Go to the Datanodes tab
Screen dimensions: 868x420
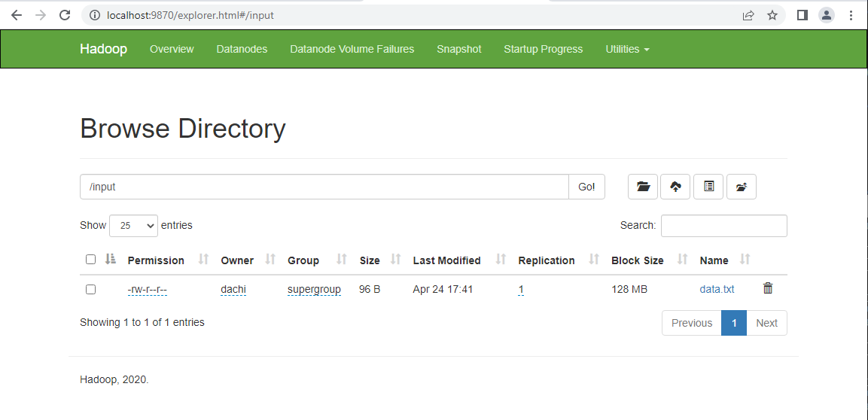(242, 49)
